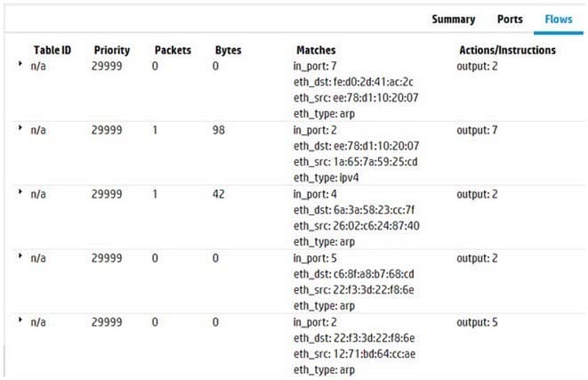
Task: Expand the flow row with output 5
Action: pos(20,320)
